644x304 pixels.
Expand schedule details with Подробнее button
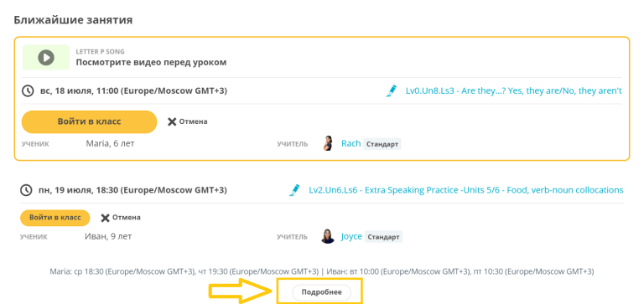pyautogui.click(x=322, y=292)
